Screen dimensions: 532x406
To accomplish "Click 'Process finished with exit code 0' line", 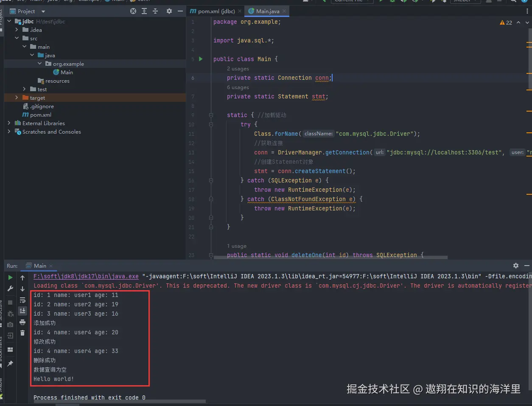I will [x=90, y=398].
